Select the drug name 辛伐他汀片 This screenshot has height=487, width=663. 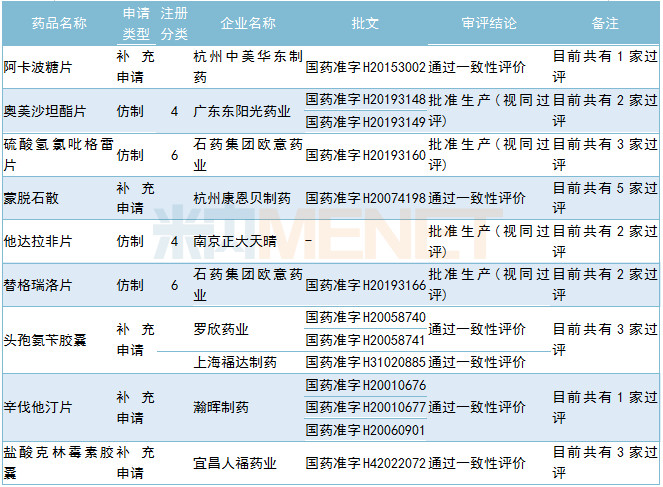[38, 407]
